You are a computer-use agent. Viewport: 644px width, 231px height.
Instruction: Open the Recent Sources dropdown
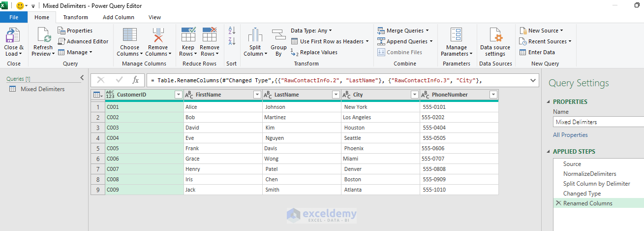(x=546, y=41)
